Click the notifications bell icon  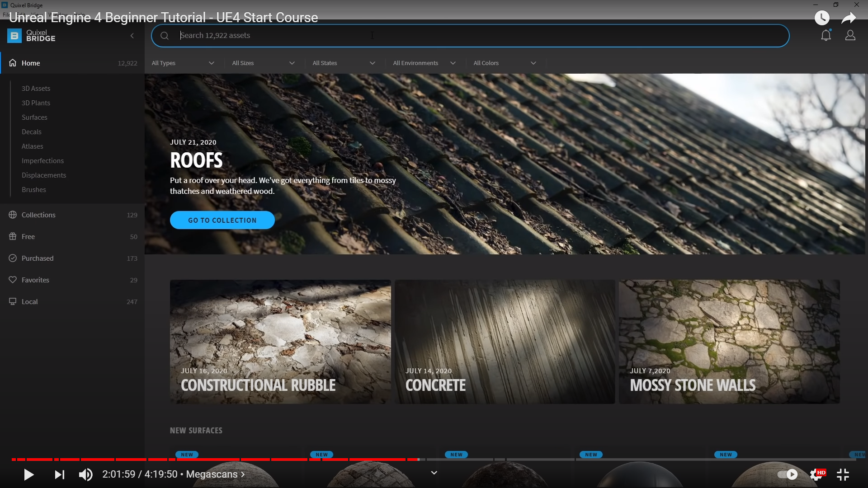click(826, 35)
